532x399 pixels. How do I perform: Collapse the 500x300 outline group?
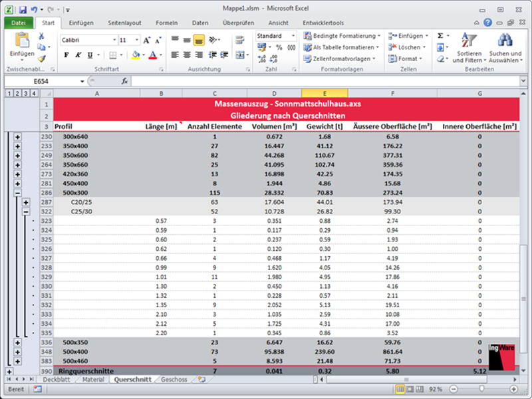pyautogui.click(x=17, y=192)
